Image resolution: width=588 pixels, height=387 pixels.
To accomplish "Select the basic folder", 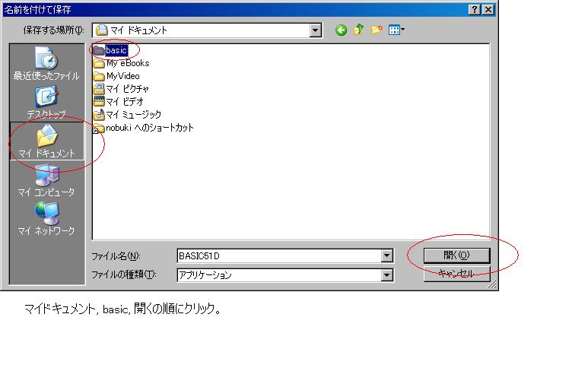I will point(110,50).
